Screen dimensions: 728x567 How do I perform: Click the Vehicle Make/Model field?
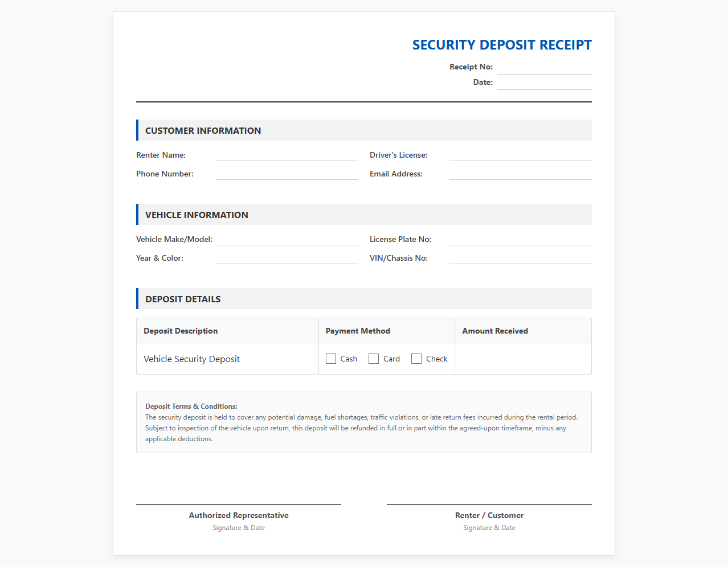pos(287,239)
